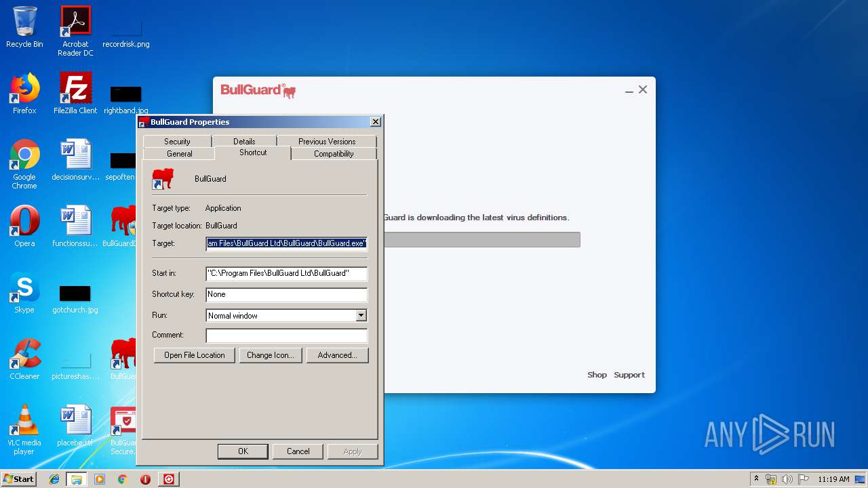This screenshot has width=868, height=488.
Task: Open the Recycle Bin desktop icon
Action: pos(24,27)
